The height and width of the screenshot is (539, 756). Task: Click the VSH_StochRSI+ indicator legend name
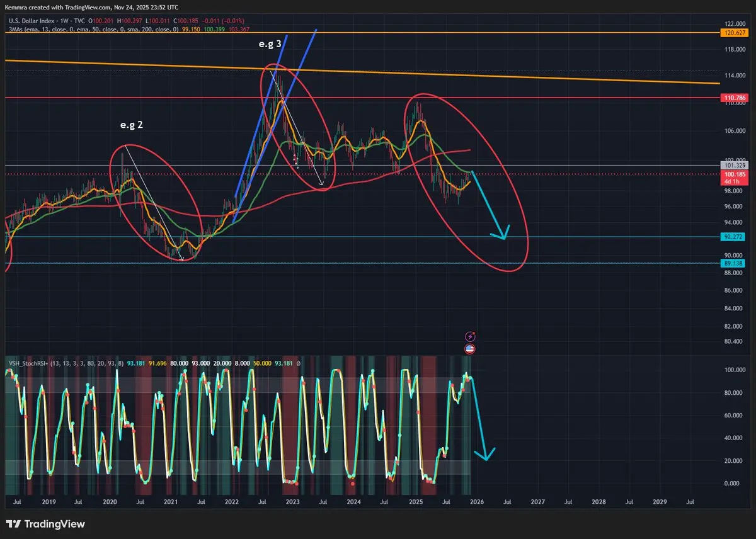pyautogui.click(x=28, y=363)
